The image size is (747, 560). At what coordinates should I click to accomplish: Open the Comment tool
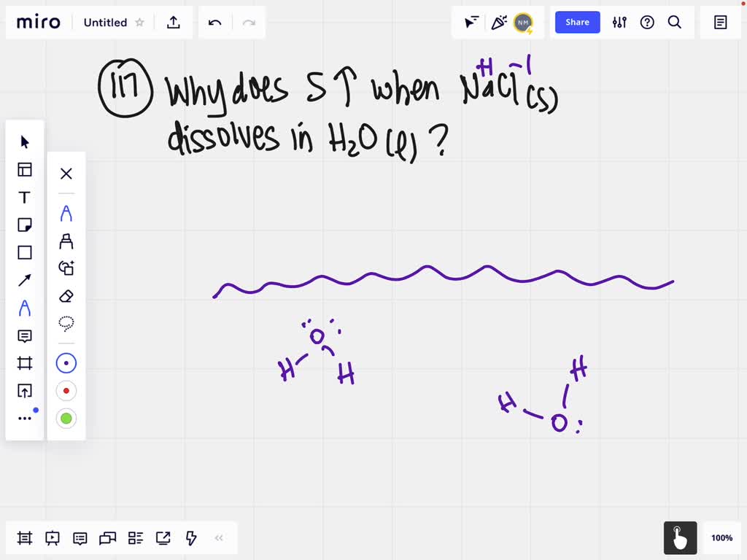pyautogui.click(x=25, y=336)
